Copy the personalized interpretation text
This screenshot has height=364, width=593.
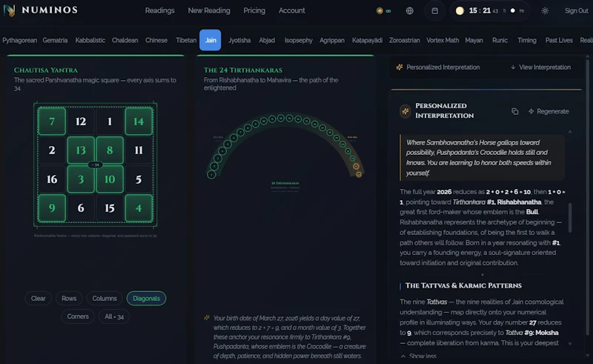click(x=514, y=111)
